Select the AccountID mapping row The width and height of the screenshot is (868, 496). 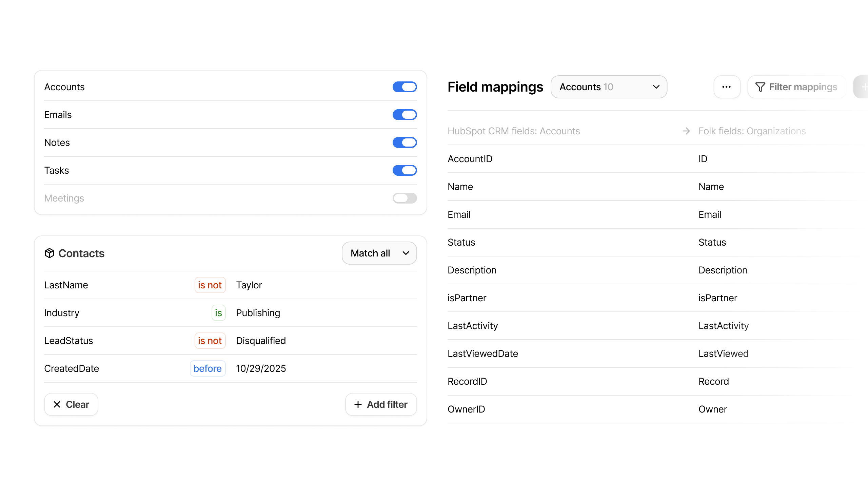click(x=470, y=159)
